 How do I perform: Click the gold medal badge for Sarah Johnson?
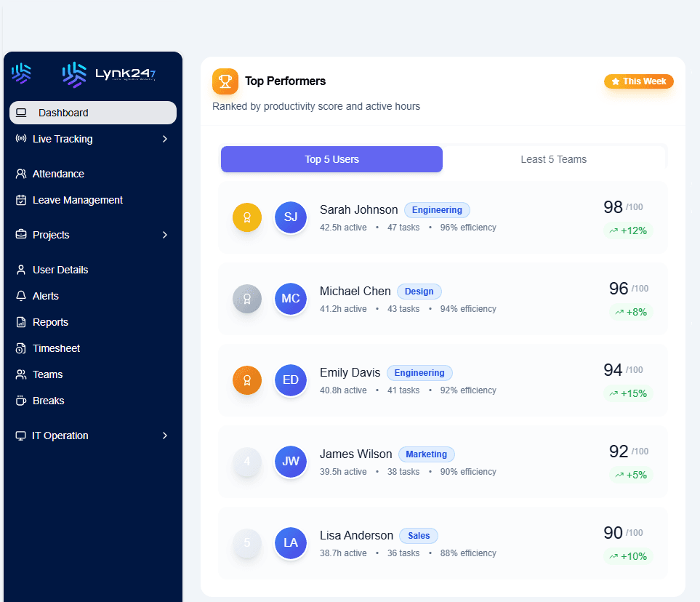pos(247,217)
